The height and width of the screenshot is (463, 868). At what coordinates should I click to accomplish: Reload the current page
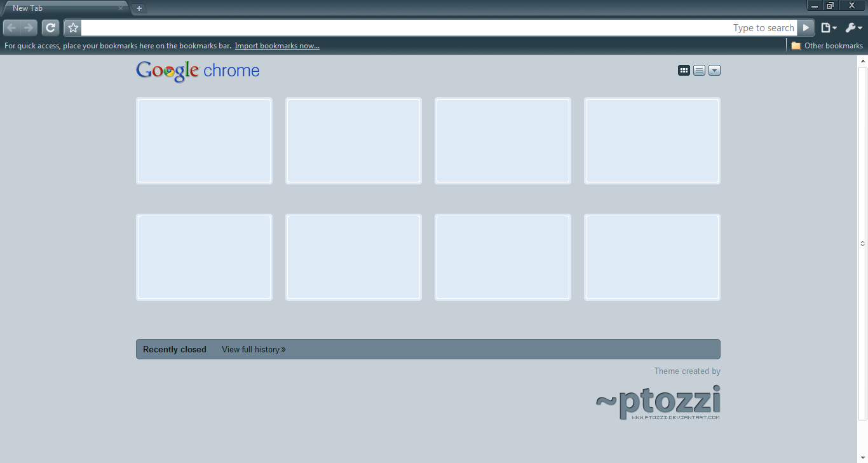point(51,28)
